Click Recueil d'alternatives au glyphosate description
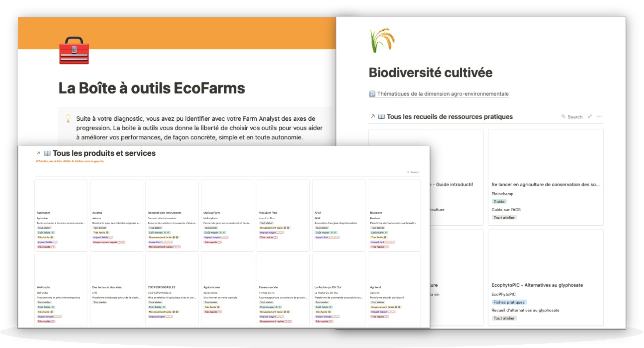The image size is (644, 348). click(x=525, y=310)
